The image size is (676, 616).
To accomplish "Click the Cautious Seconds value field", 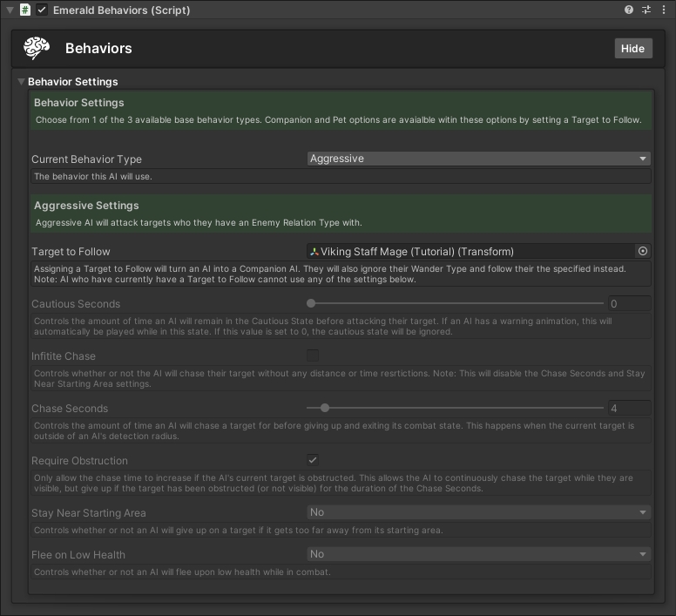I will pyautogui.click(x=628, y=304).
